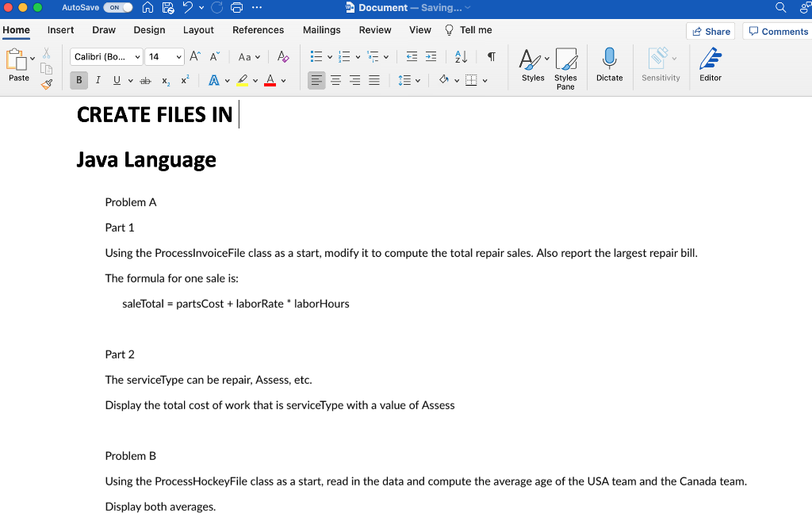812x517 pixels.
Task: Toggle bold formatting
Action: click(78, 80)
